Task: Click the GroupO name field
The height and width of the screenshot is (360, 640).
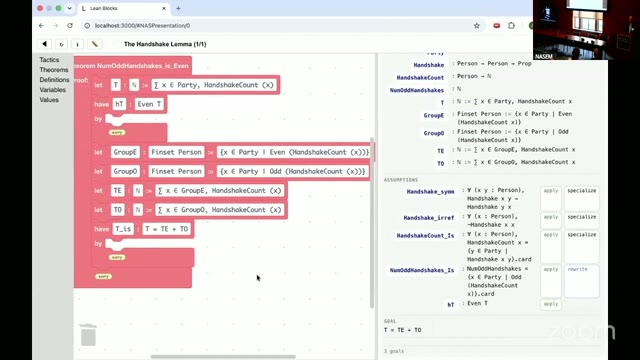Action: [125, 171]
